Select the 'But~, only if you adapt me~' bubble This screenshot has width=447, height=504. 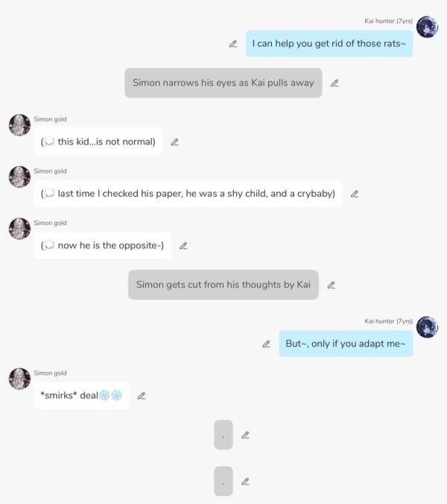[346, 344]
